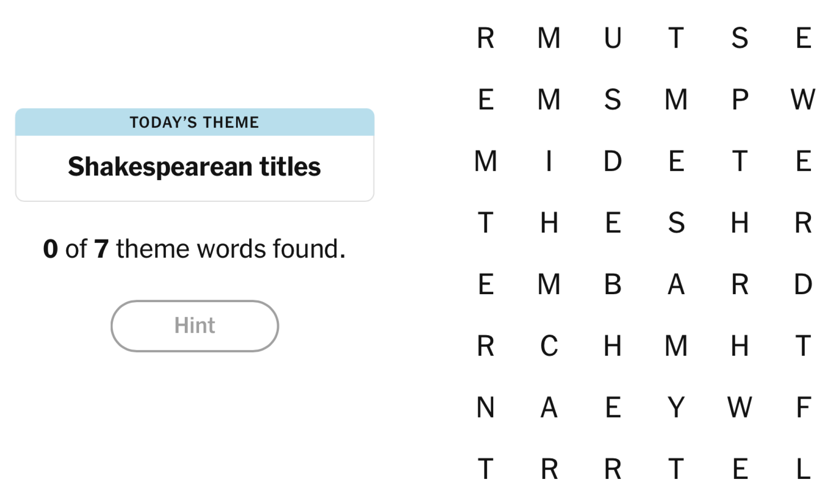Click the Hint button

pyautogui.click(x=194, y=326)
